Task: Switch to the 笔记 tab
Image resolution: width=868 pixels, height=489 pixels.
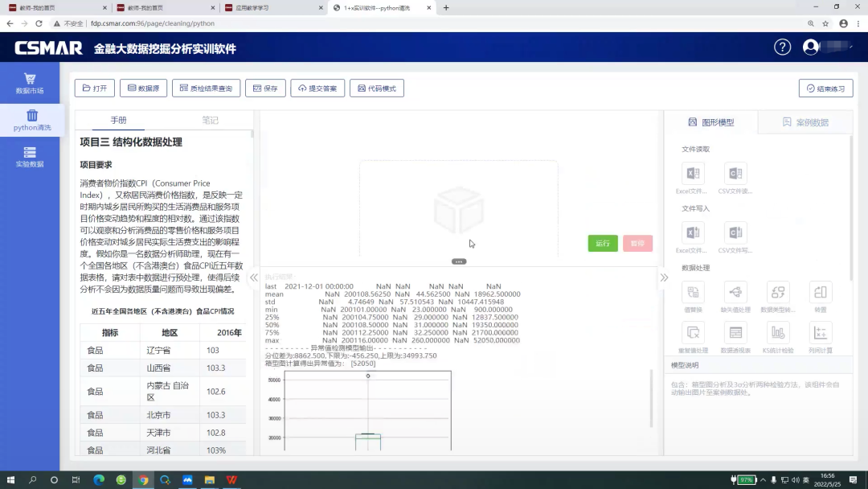Action: (210, 120)
